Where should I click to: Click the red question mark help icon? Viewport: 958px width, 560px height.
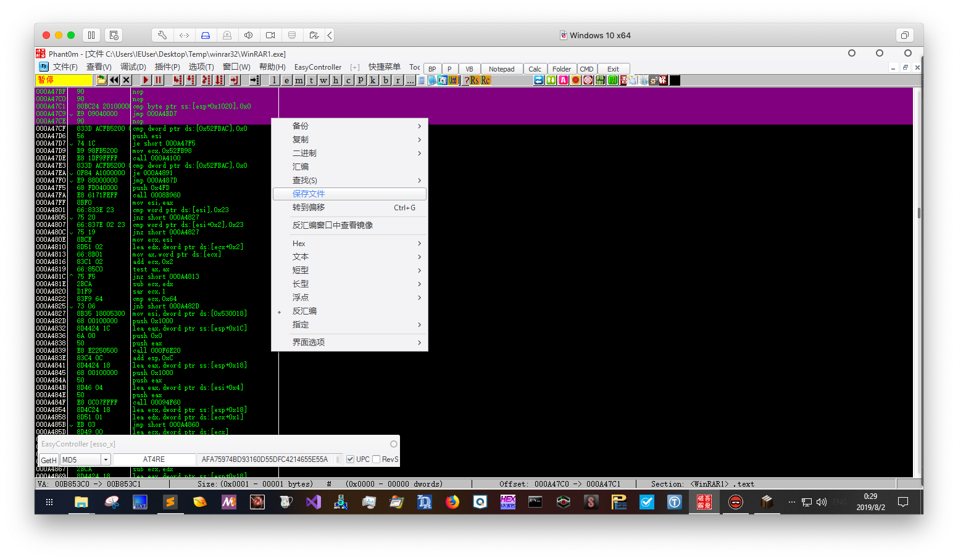pos(467,80)
